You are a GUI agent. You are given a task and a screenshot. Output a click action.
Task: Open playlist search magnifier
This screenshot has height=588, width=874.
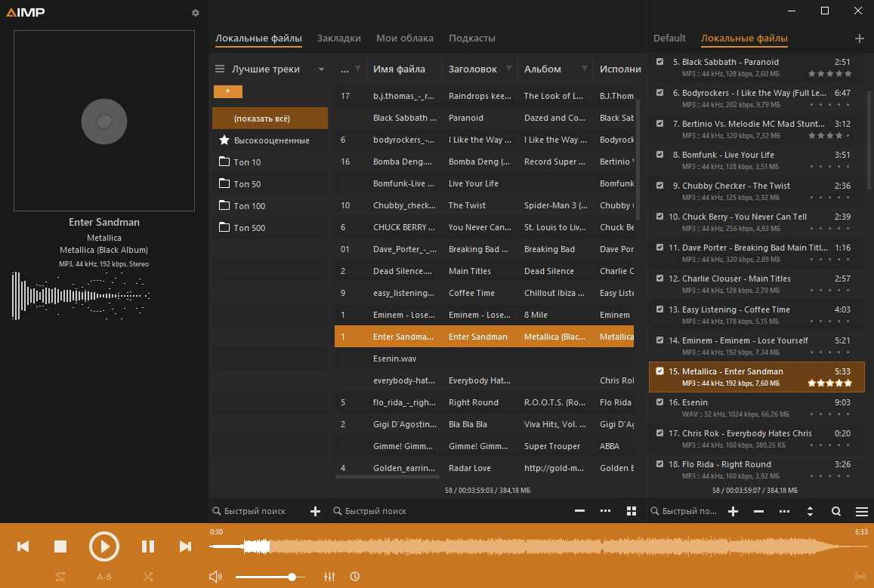pos(836,511)
